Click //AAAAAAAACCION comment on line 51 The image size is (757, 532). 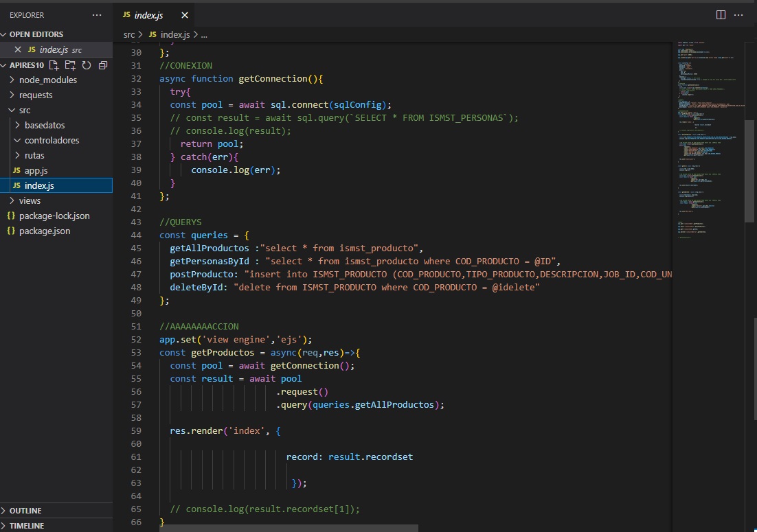coord(199,327)
